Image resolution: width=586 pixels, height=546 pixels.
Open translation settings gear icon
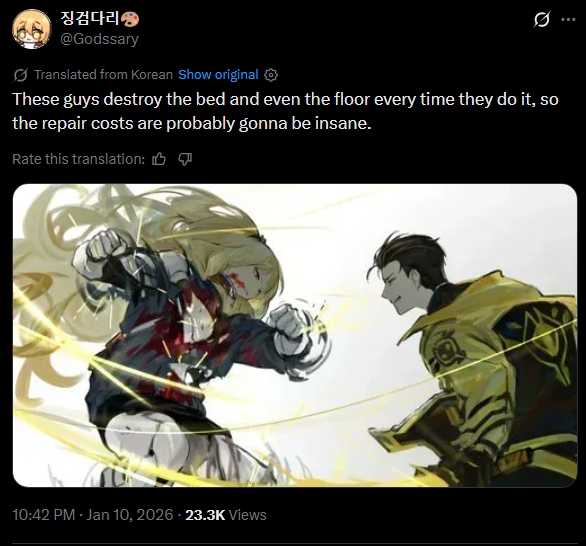coord(271,75)
